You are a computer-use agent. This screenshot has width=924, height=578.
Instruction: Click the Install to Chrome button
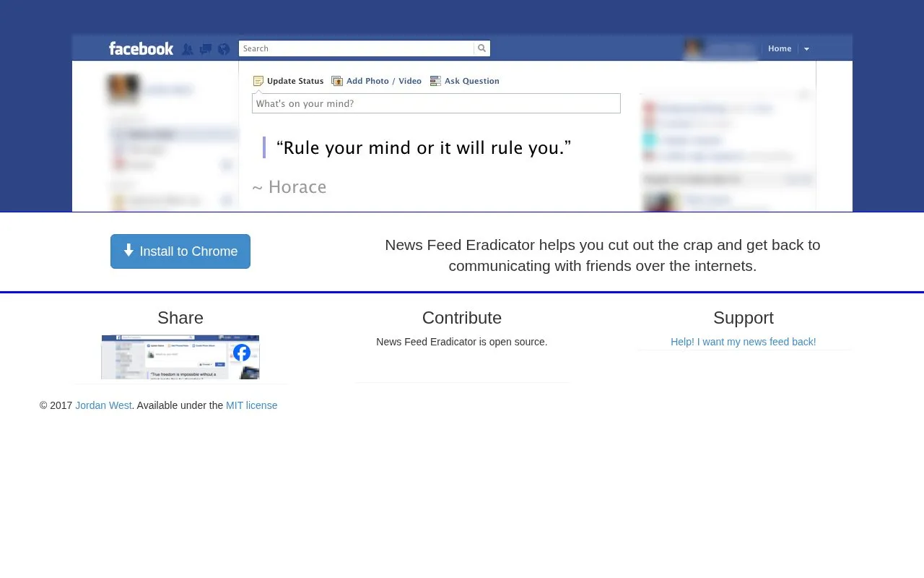[x=180, y=251]
